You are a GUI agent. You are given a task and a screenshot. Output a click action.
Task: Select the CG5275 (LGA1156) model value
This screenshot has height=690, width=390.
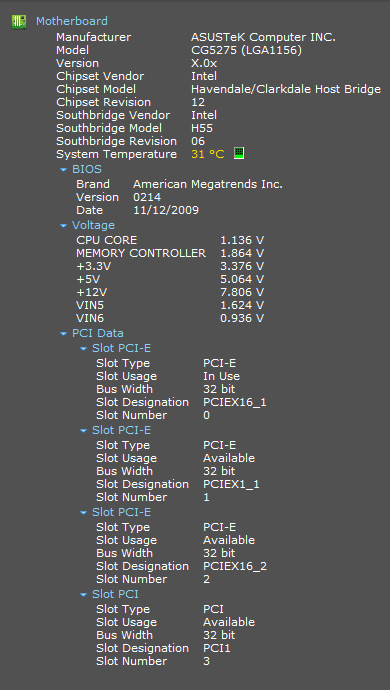point(247,51)
